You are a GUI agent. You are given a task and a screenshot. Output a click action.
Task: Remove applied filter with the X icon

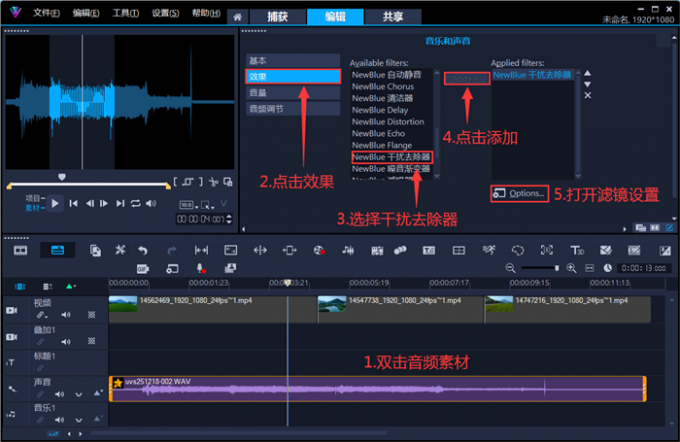(587, 95)
